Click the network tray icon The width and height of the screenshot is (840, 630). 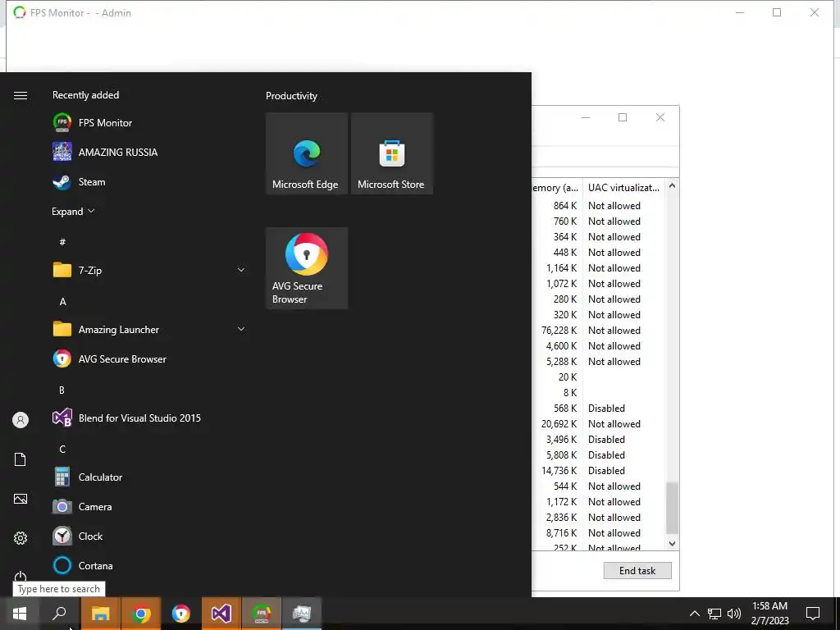click(714, 614)
